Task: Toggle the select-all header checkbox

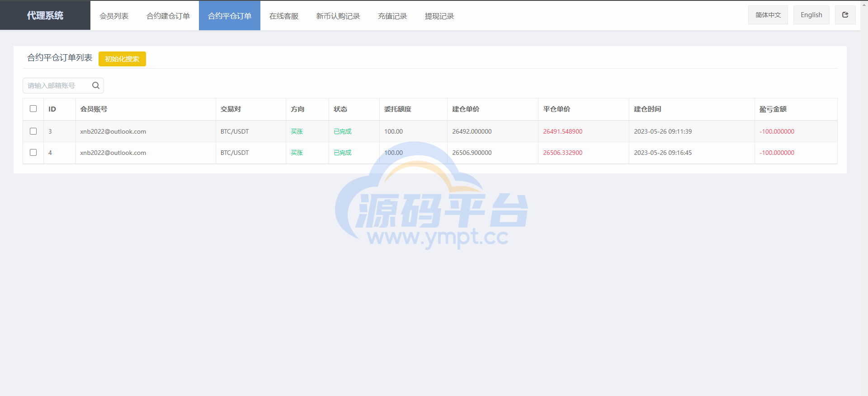Action: click(x=33, y=109)
